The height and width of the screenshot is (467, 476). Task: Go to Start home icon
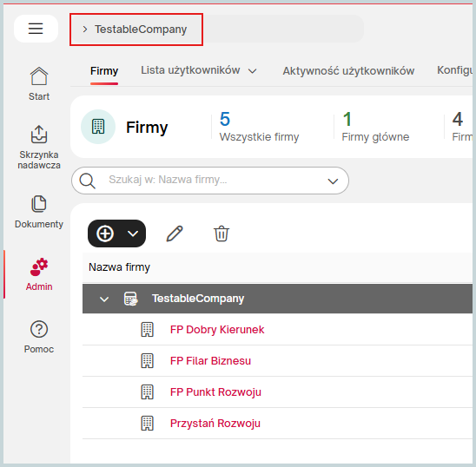click(x=39, y=76)
